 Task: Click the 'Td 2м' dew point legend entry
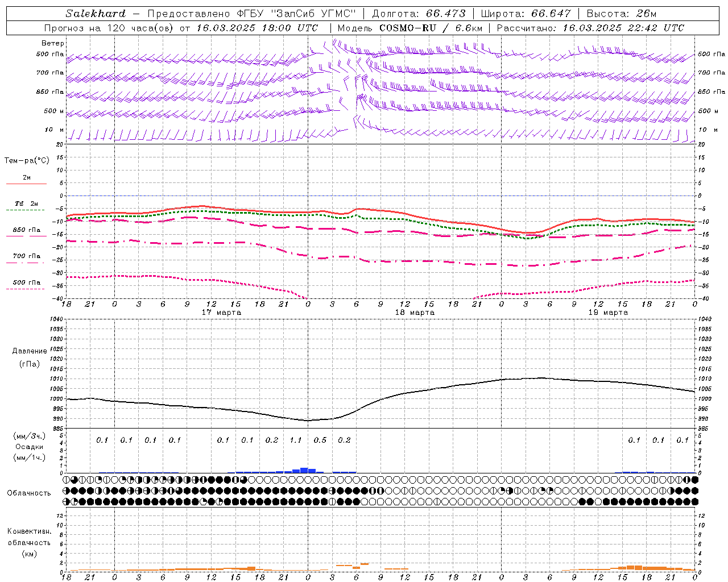(x=27, y=203)
